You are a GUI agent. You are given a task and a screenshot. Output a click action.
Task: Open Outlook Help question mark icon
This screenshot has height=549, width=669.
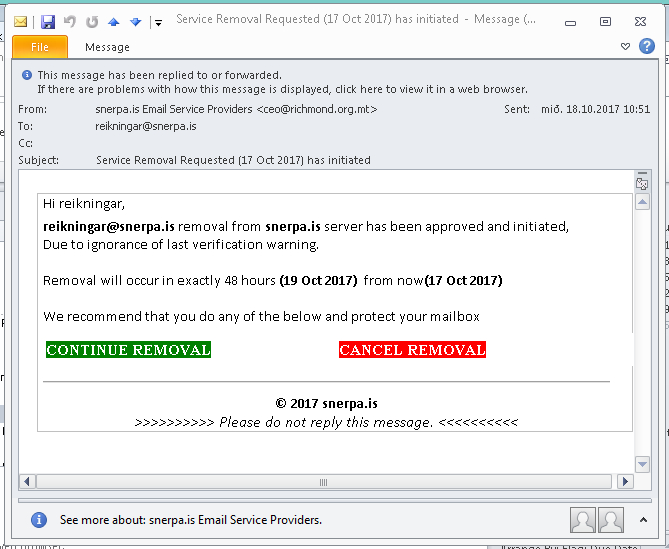tap(647, 46)
